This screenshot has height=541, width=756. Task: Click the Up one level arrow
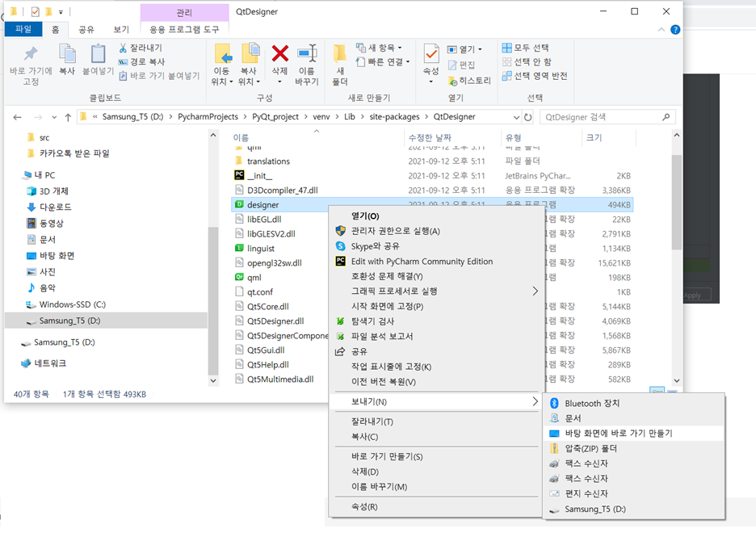click(x=68, y=117)
